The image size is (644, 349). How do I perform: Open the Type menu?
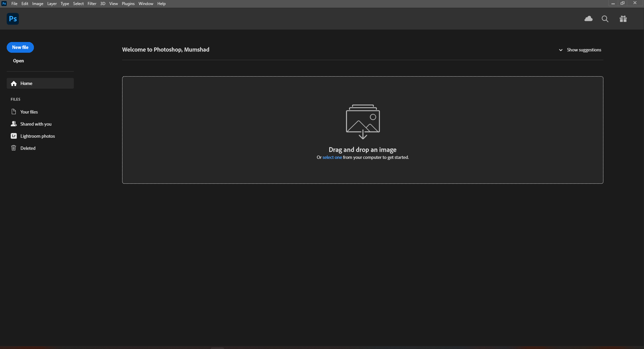(x=65, y=4)
